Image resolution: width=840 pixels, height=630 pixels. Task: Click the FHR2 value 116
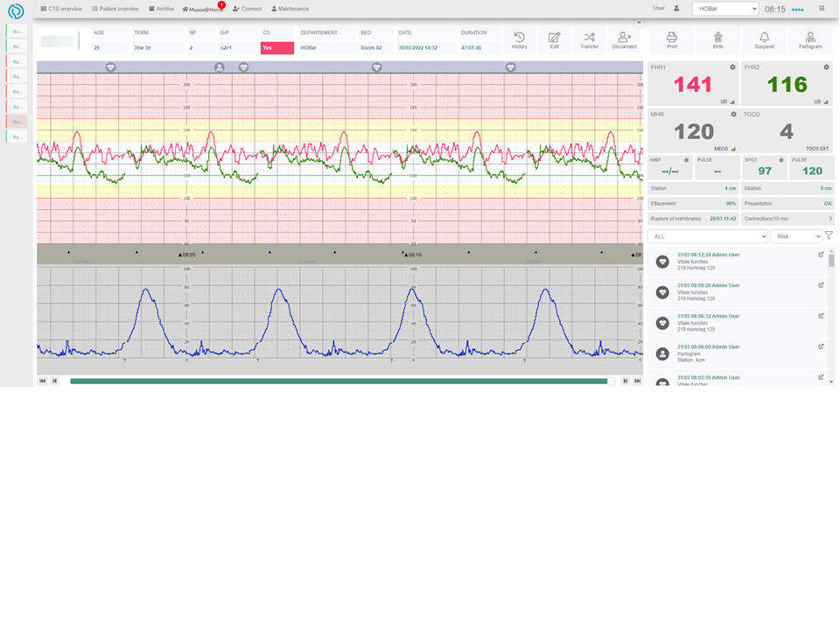(x=787, y=85)
